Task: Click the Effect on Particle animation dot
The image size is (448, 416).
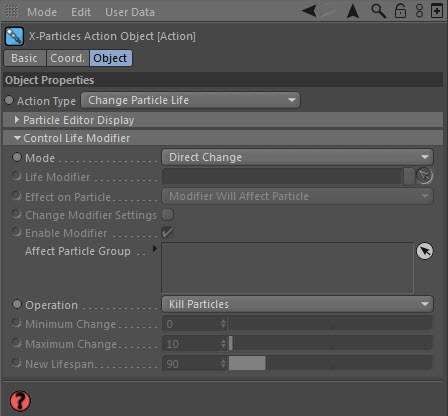Action: click(x=16, y=195)
